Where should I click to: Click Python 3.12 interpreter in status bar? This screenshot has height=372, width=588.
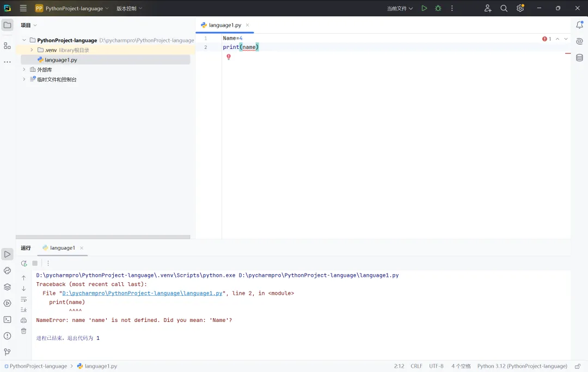[x=522, y=367]
